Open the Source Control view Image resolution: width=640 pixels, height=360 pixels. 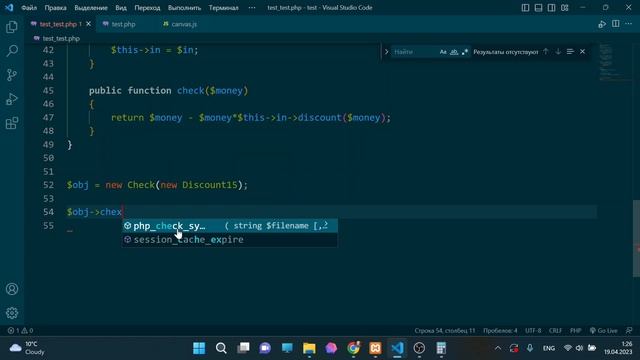[12, 75]
